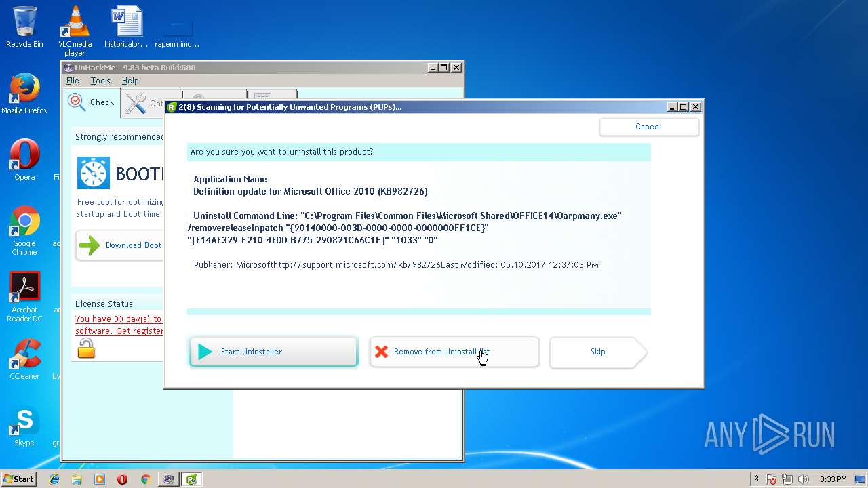Screen dimensions: 868x488
Task: Open Internet Explorer from the taskbar
Action: point(54,479)
